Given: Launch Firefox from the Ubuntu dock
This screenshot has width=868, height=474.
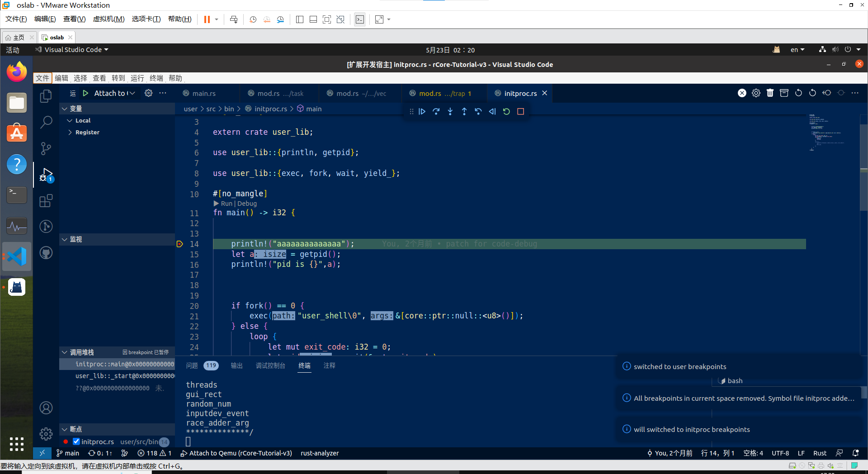Looking at the screenshot, I should coord(17,72).
